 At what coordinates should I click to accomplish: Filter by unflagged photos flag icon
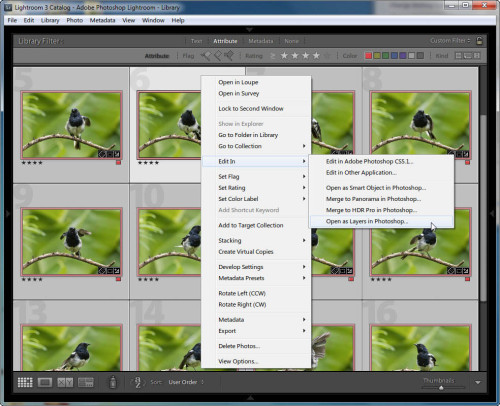(218, 55)
